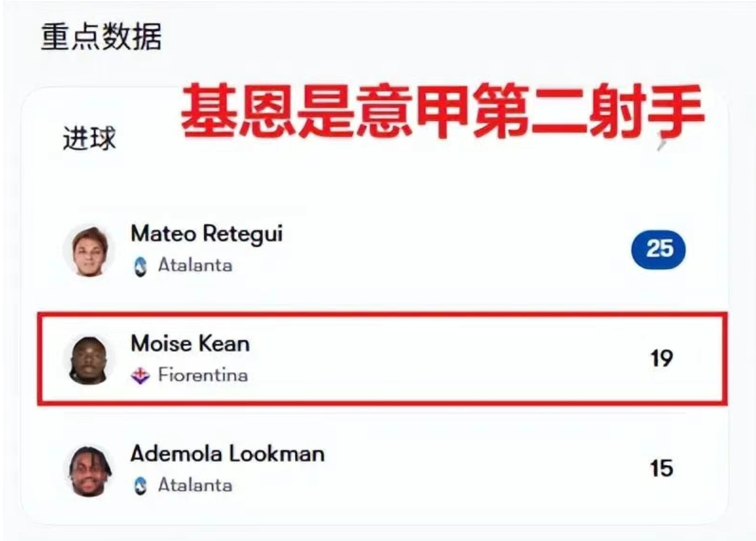Click Atalanta club crest under Lookman
This screenshot has height=541, width=756.
pyautogui.click(x=140, y=486)
